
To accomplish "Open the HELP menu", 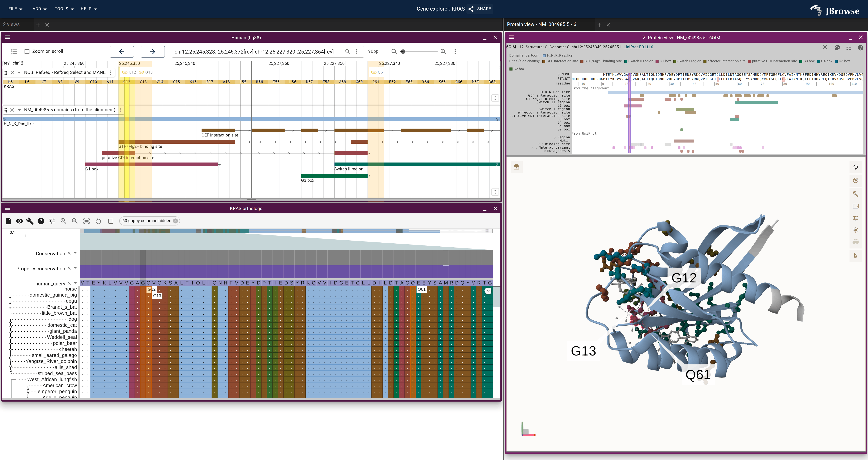I will point(89,9).
